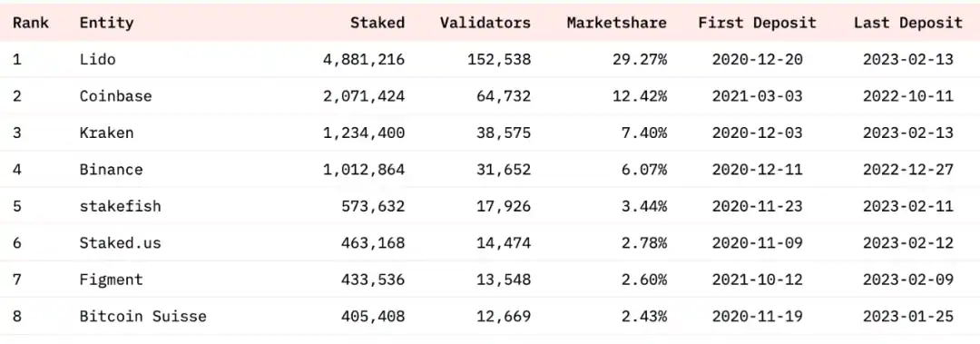This screenshot has width=980, height=344.
Task: Select the Figment entity name
Action: click(x=112, y=280)
